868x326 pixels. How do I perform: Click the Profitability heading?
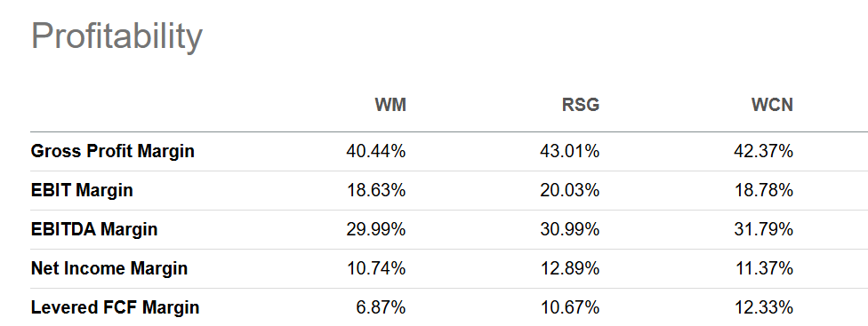click(x=117, y=37)
